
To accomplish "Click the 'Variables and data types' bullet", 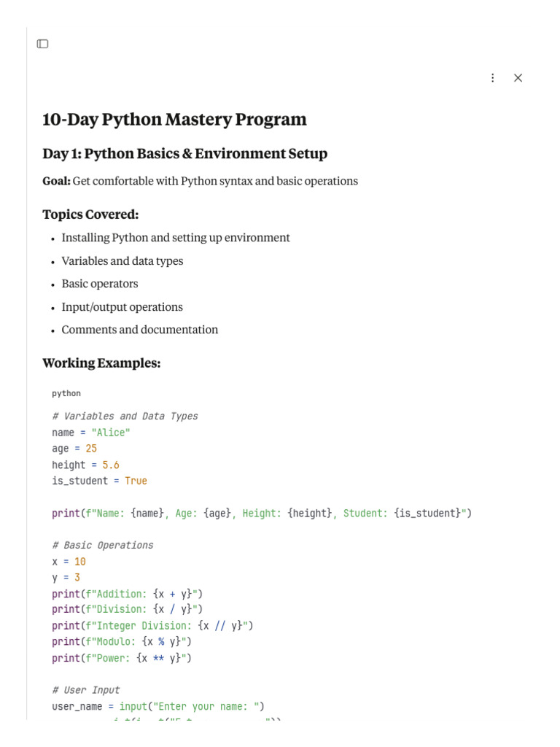I will pos(122,260).
